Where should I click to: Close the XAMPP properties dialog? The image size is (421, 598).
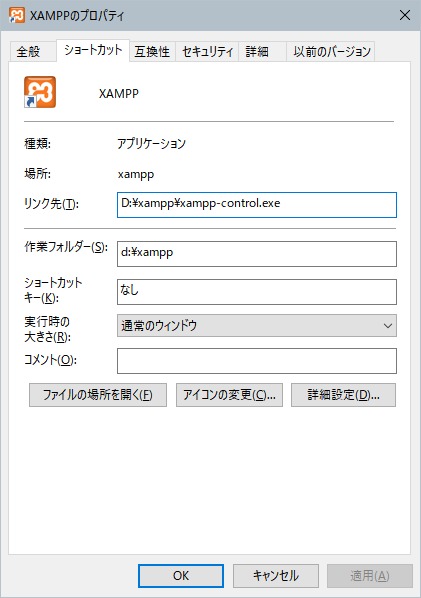pos(405,15)
